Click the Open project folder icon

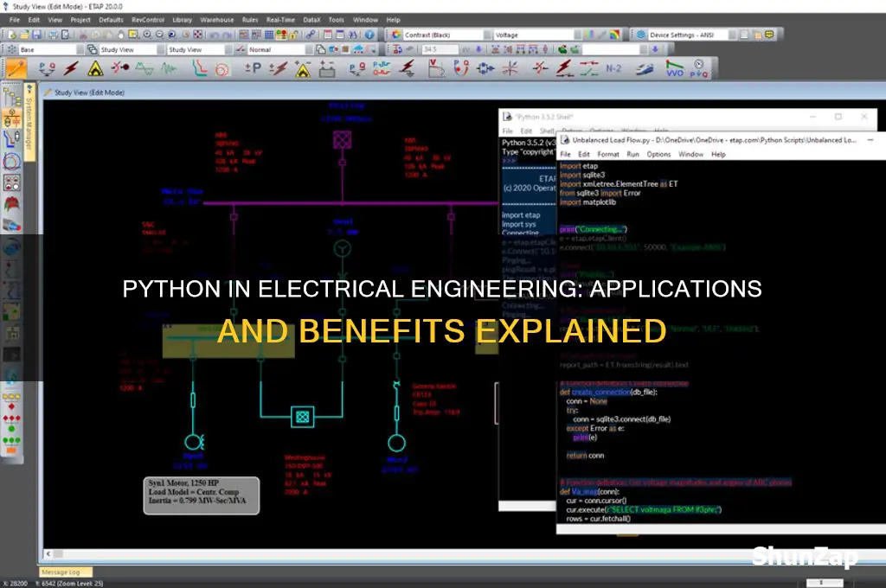[23, 35]
